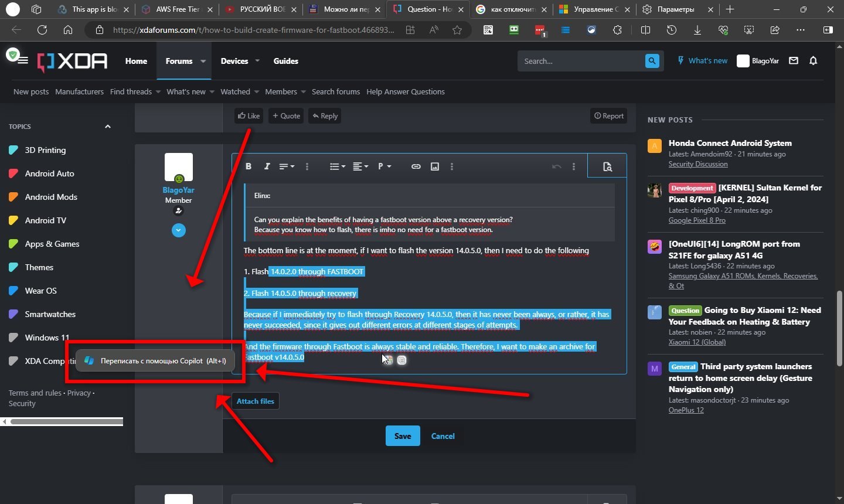Expand the blue chevron under BlagoYar Member
The width and height of the screenshot is (844, 504).
pos(179,230)
